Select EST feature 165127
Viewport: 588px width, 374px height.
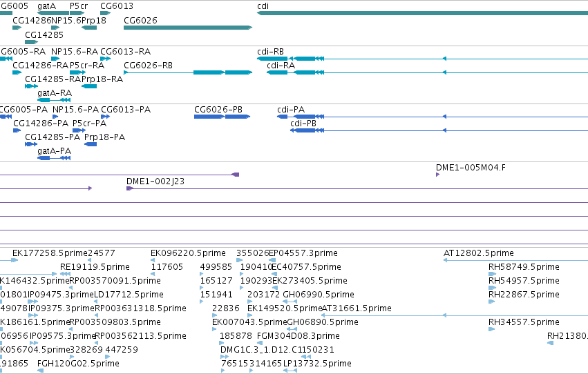click(202, 288)
